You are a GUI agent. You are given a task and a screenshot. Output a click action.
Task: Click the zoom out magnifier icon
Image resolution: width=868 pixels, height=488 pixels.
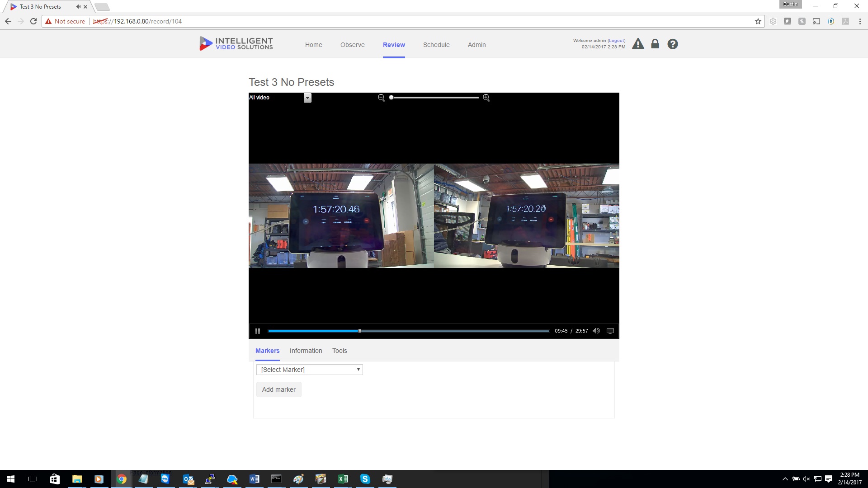pyautogui.click(x=381, y=98)
